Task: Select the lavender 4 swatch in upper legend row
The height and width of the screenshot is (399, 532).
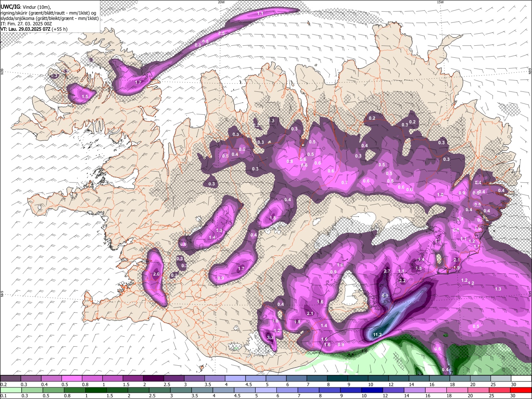Action: tap(235, 379)
